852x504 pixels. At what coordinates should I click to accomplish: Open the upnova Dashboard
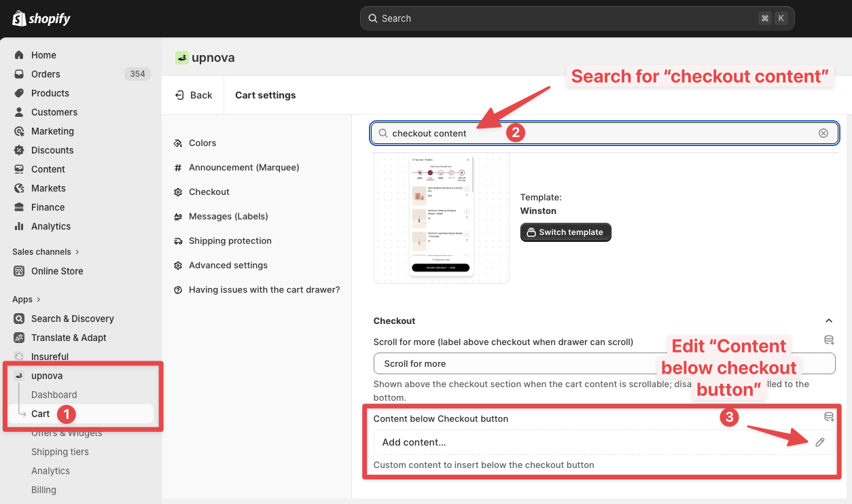[x=54, y=395]
